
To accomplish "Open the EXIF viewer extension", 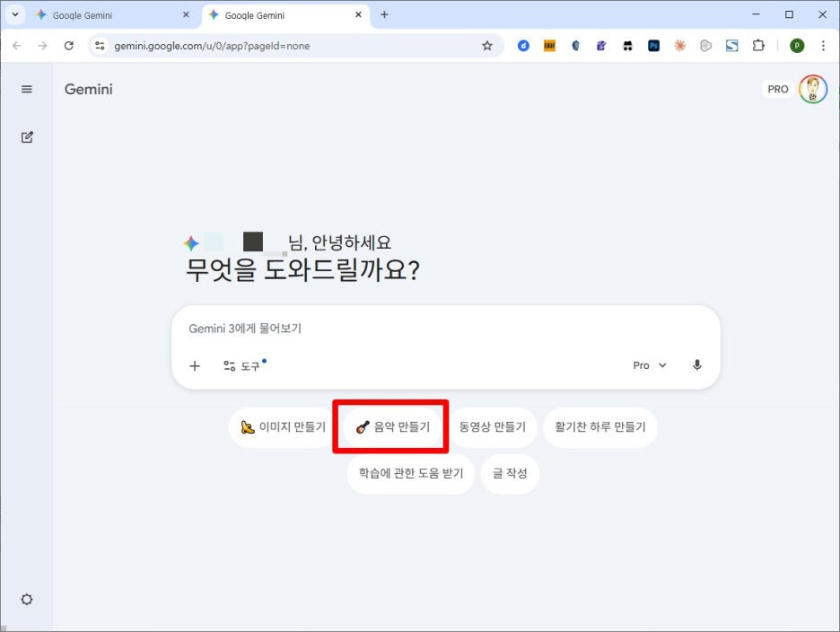I will click(549, 46).
